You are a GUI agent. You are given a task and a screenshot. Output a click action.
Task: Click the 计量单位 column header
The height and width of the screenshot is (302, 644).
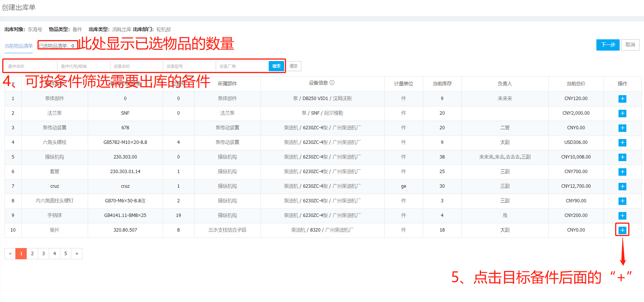(x=403, y=84)
